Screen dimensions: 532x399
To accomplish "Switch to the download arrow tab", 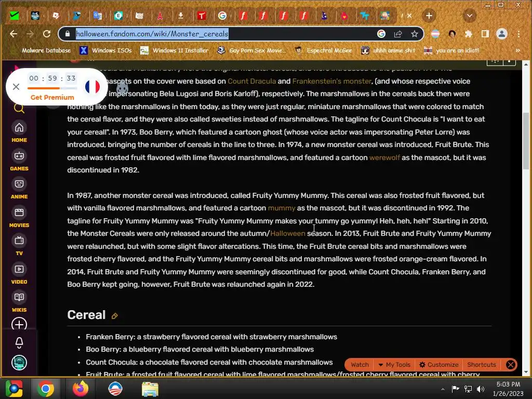I will tap(181, 16).
